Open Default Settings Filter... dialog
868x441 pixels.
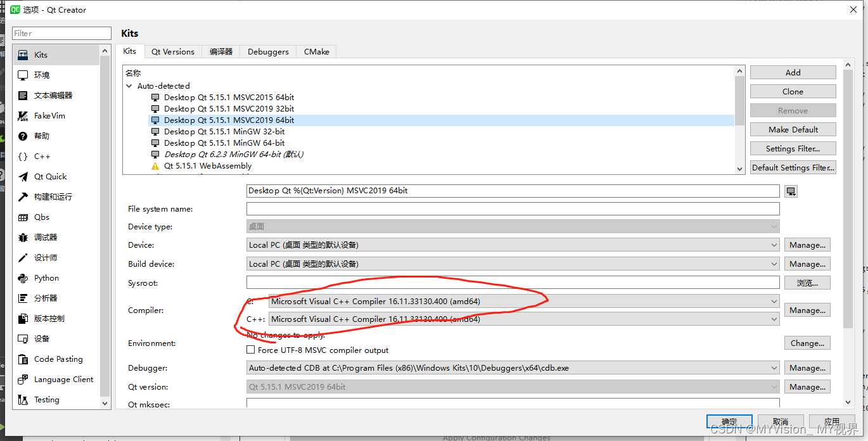[x=793, y=167]
